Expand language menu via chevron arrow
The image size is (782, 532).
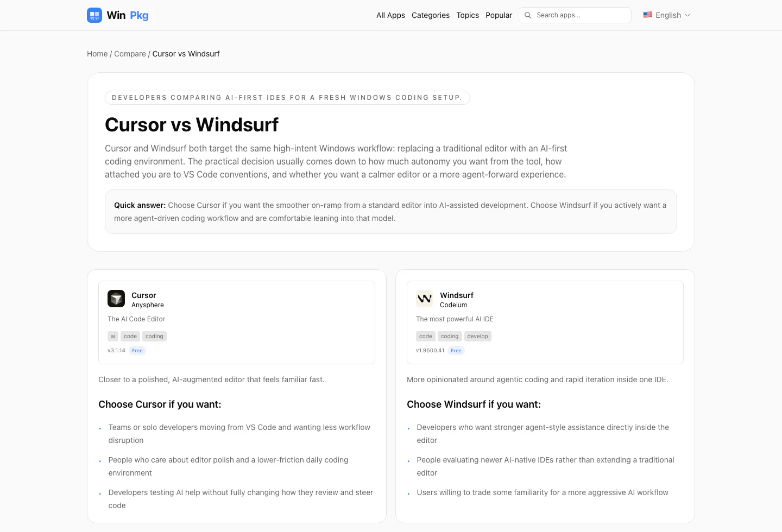click(x=688, y=15)
